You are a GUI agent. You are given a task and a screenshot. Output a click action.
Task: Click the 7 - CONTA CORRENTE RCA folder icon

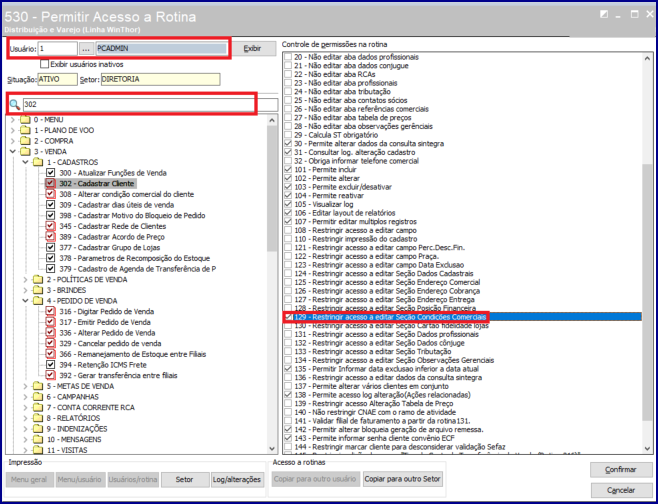[x=38, y=407]
